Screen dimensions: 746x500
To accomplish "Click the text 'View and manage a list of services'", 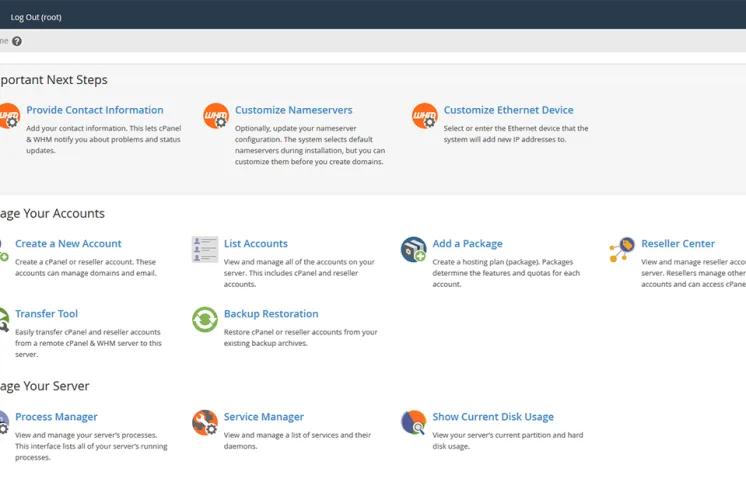I will [280, 435].
